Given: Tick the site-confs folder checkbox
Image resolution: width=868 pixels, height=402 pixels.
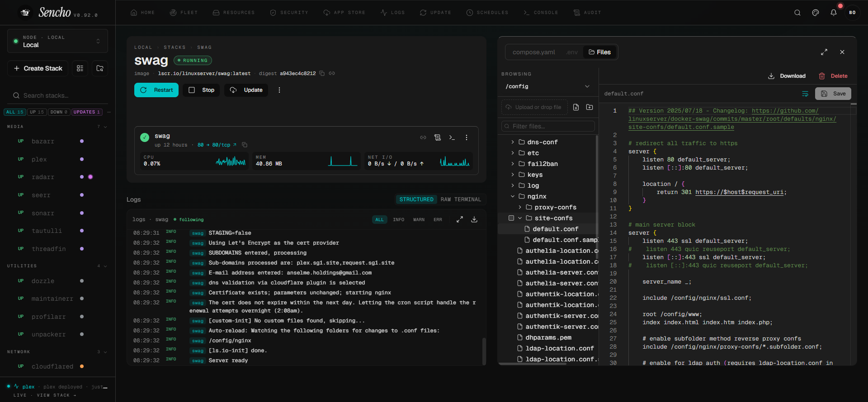Looking at the screenshot, I should tap(511, 218).
